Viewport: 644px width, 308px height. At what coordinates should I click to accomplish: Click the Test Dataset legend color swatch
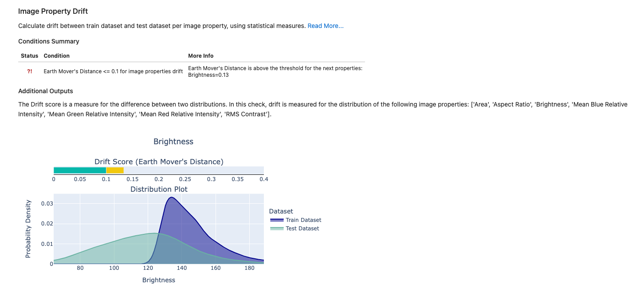point(277,229)
